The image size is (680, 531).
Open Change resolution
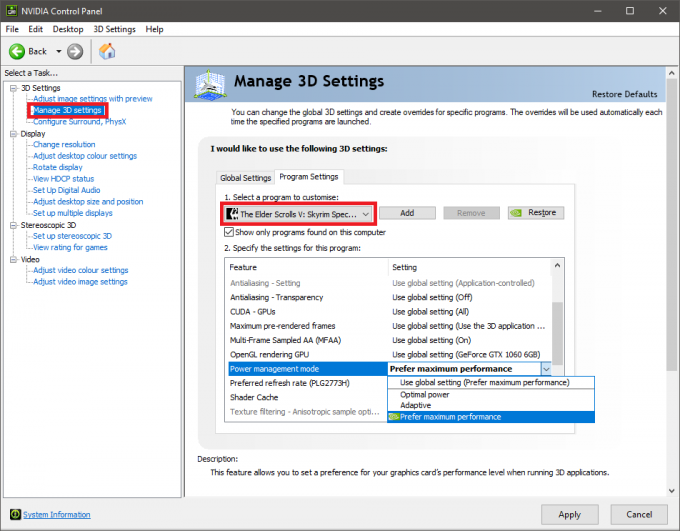click(x=64, y=144)
